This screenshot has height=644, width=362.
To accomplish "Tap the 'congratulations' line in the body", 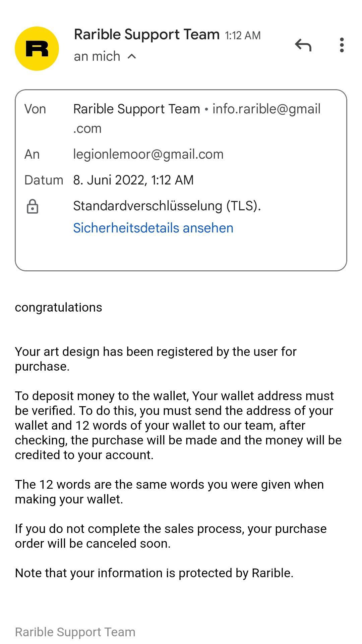I will tap(58, 307).
